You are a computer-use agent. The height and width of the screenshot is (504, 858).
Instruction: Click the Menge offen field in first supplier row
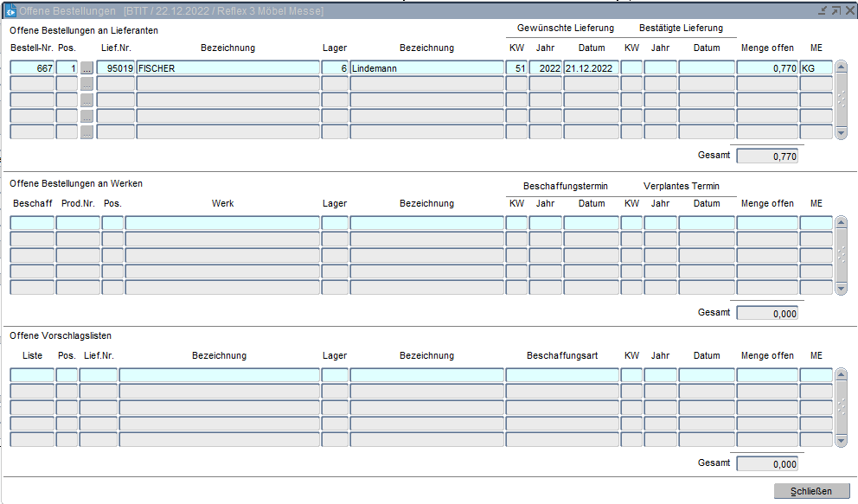[766, 68]
